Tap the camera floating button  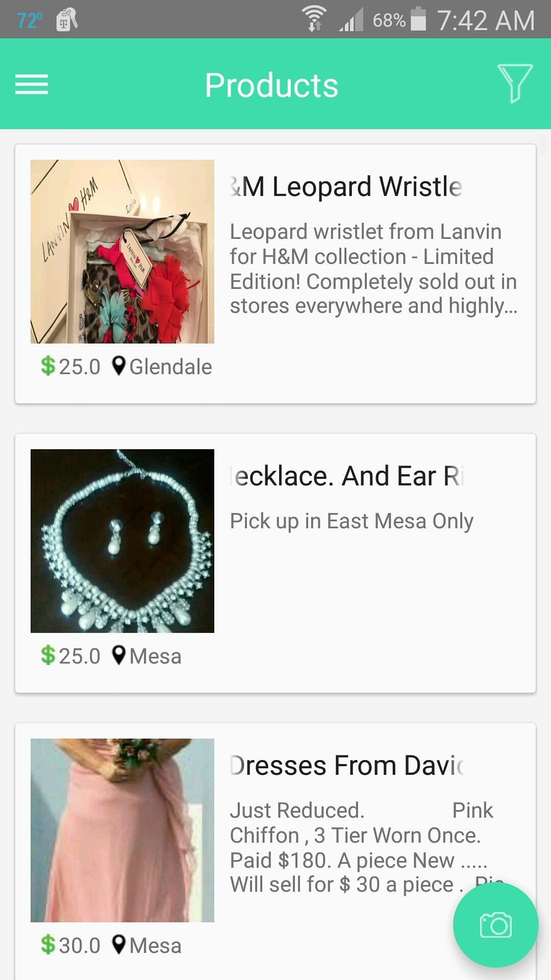coord(495,925)
